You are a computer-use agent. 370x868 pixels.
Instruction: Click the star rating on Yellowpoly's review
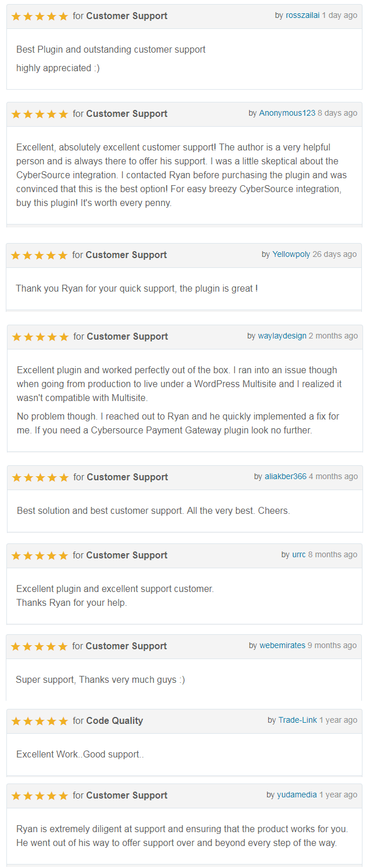click(x=39, y=255)
